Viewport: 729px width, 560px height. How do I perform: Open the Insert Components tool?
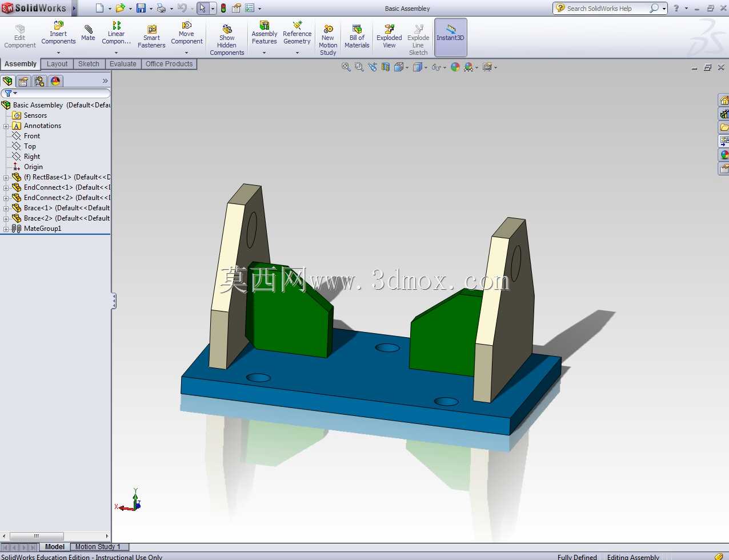click(x=58, y=33)
